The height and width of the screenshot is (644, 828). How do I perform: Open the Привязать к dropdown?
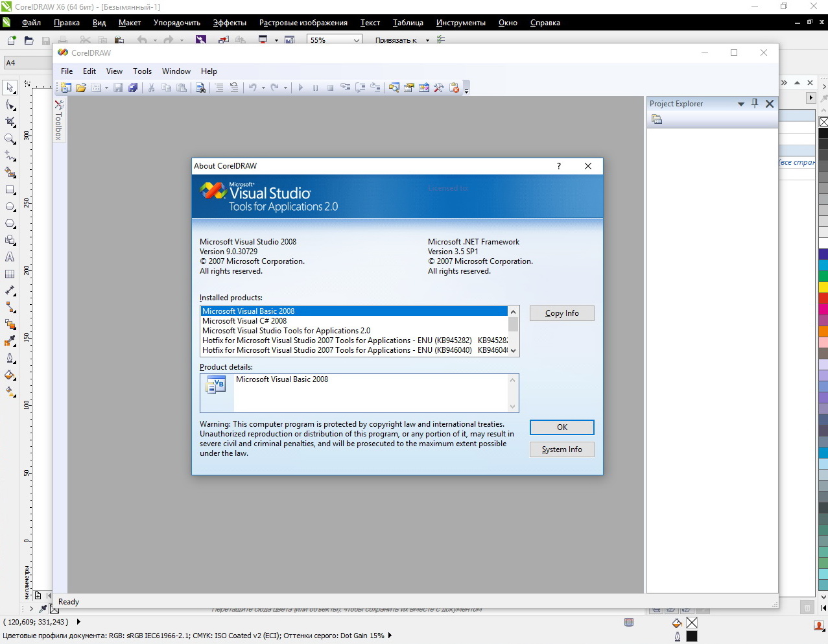click(x=427, y=40)
